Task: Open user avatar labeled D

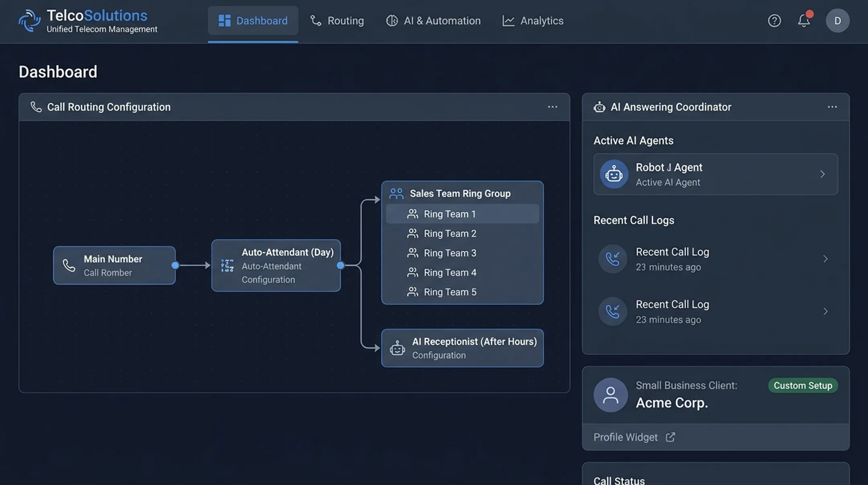Action: coord(837,21)
